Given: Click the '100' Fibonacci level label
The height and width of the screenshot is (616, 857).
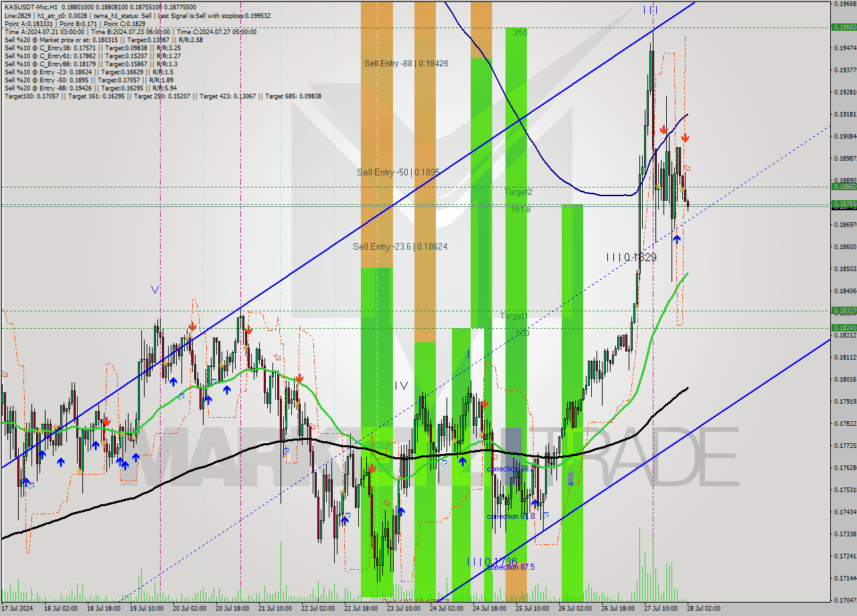Looking at the screenshot, I should pos(522,333).
